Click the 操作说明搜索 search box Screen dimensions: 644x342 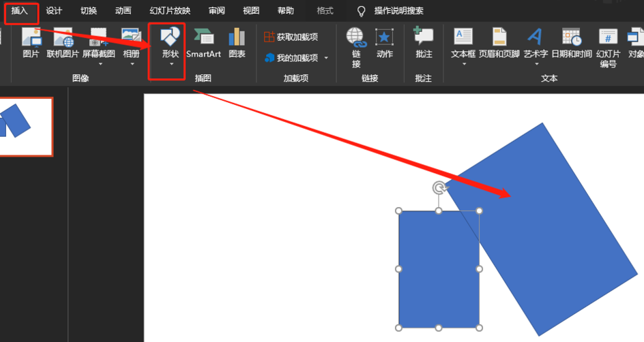pyautogui.click(x=399, y=11)
